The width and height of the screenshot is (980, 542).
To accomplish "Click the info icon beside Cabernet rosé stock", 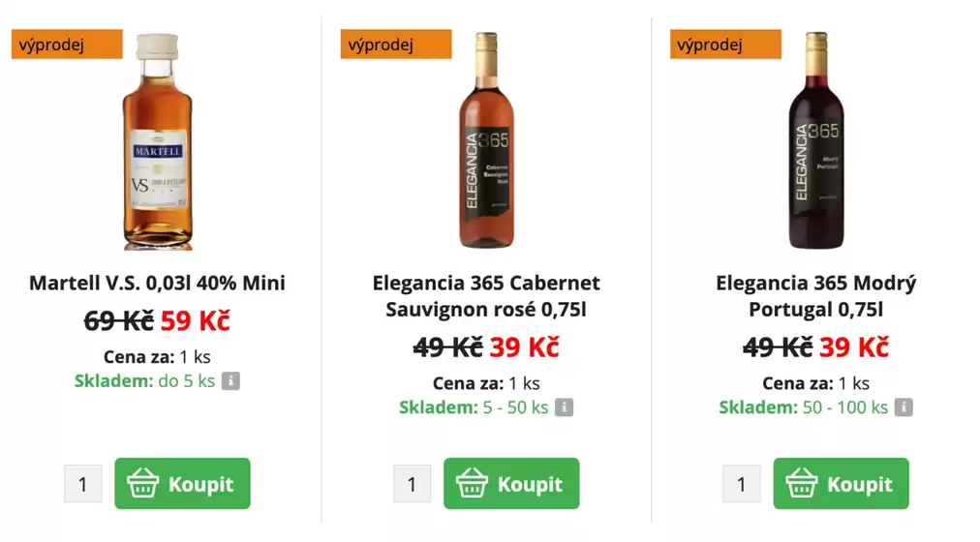I will tap(564, 407).
